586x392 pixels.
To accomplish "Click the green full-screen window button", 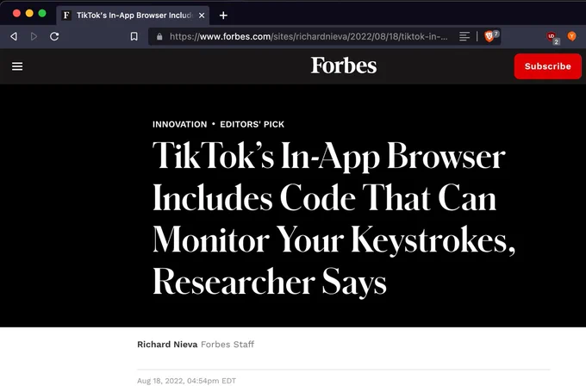I will (x=42, y=14).
